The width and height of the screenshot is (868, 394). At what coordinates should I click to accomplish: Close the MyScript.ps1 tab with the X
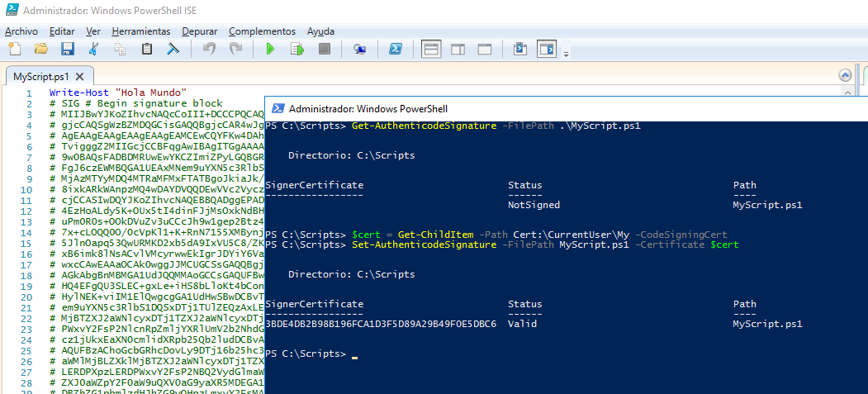80,76
